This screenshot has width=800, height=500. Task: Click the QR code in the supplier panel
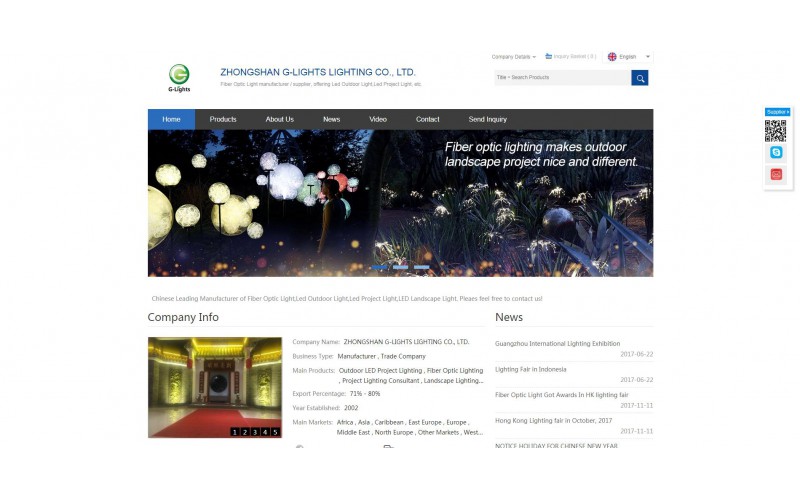(x=776, y=130)
